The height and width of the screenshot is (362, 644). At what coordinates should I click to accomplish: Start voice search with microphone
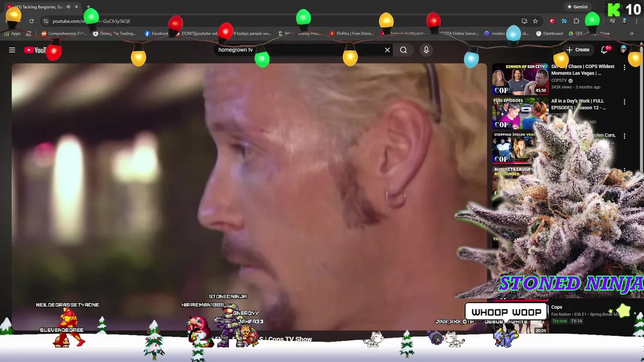click(426, 50)
